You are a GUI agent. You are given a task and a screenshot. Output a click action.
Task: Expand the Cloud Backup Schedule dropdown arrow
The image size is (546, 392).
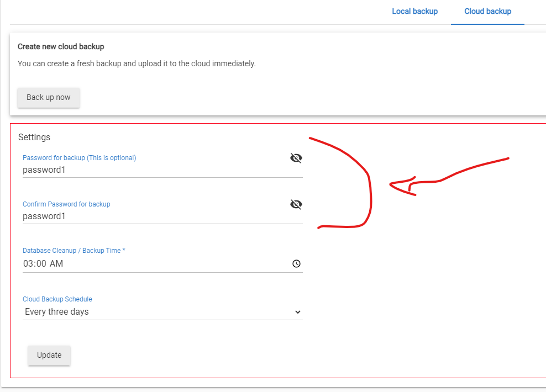pyautogui.click(x=298, y=312)
